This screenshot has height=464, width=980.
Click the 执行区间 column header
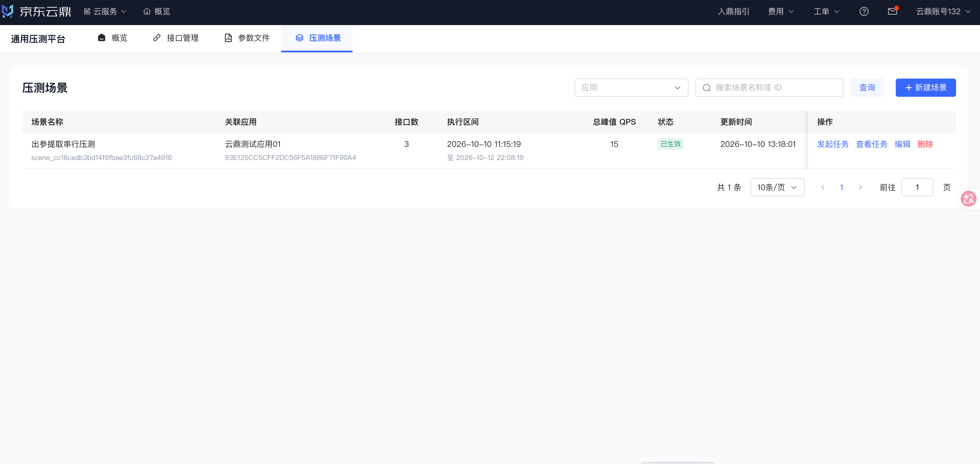pos(463,122)
